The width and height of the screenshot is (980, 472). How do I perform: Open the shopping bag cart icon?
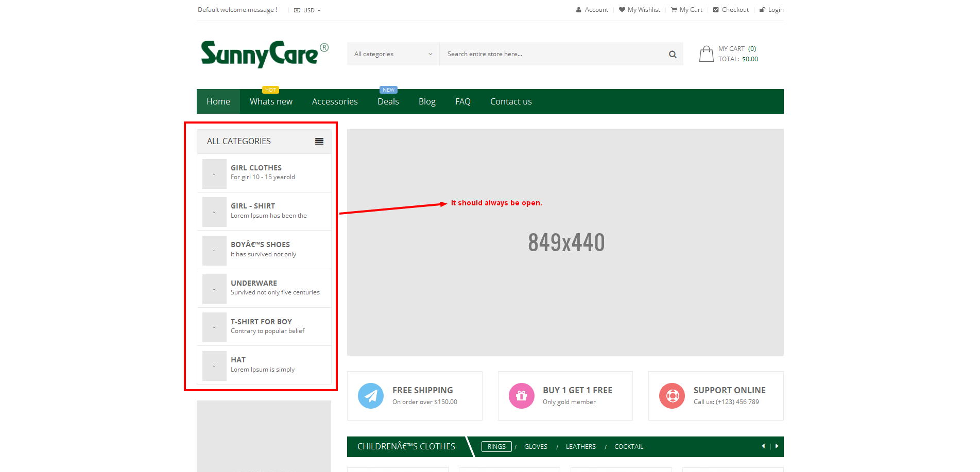pos(706,54)
